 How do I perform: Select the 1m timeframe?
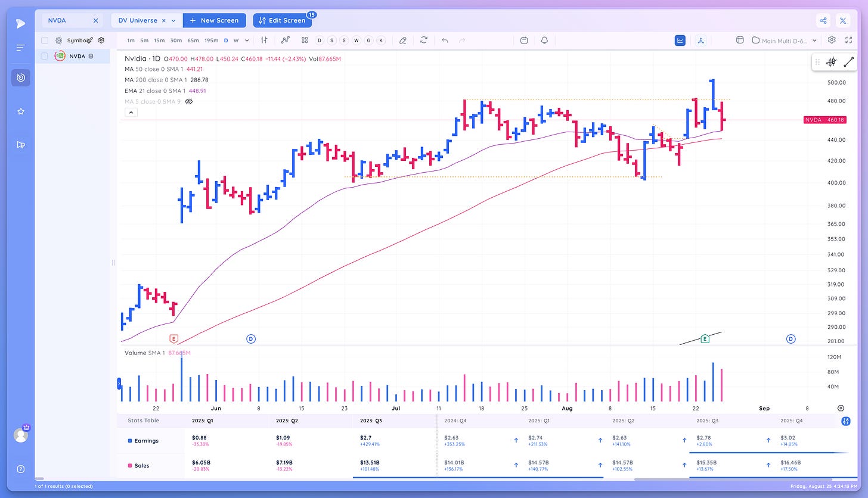point(131,41)
